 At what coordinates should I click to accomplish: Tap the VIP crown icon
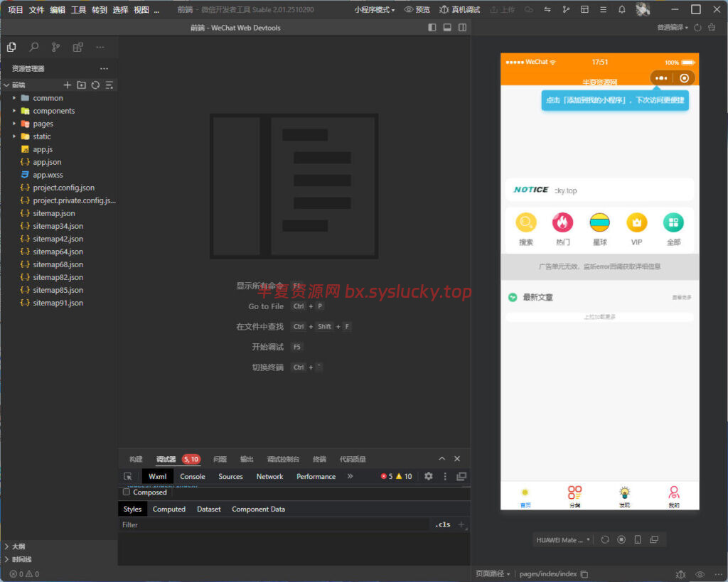(636, 222)
